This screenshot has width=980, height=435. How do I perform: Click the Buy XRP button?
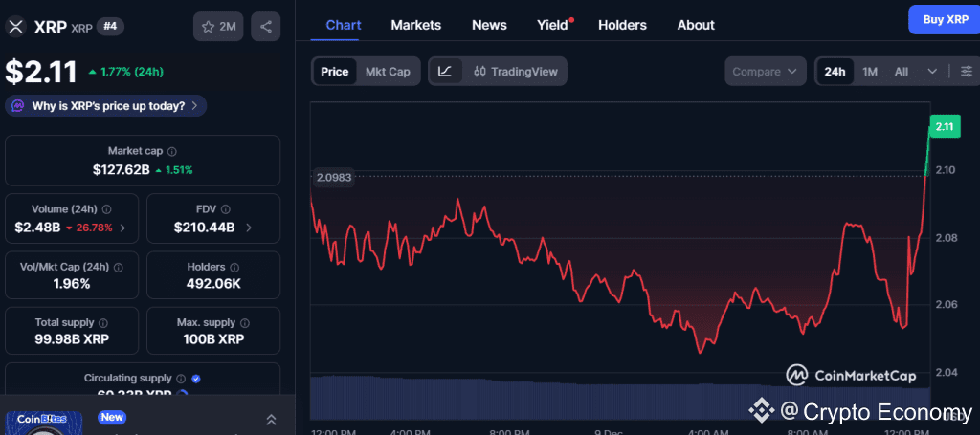coord(946,19)
